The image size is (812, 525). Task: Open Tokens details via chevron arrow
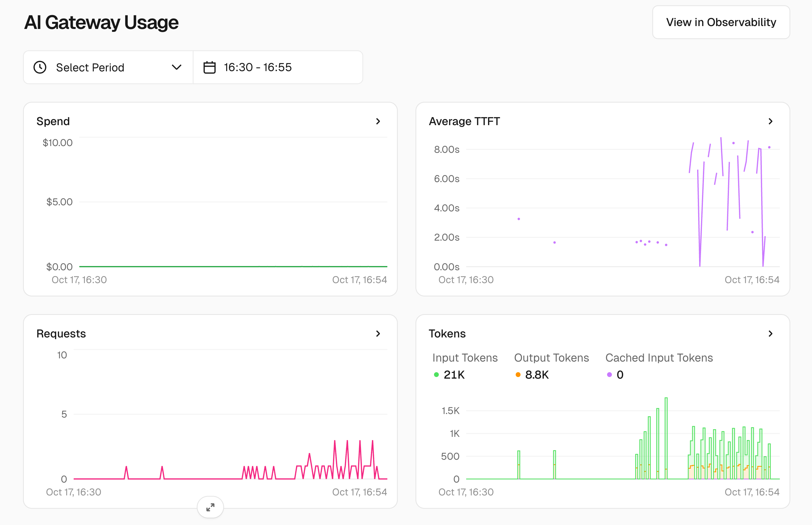(770, 333)
